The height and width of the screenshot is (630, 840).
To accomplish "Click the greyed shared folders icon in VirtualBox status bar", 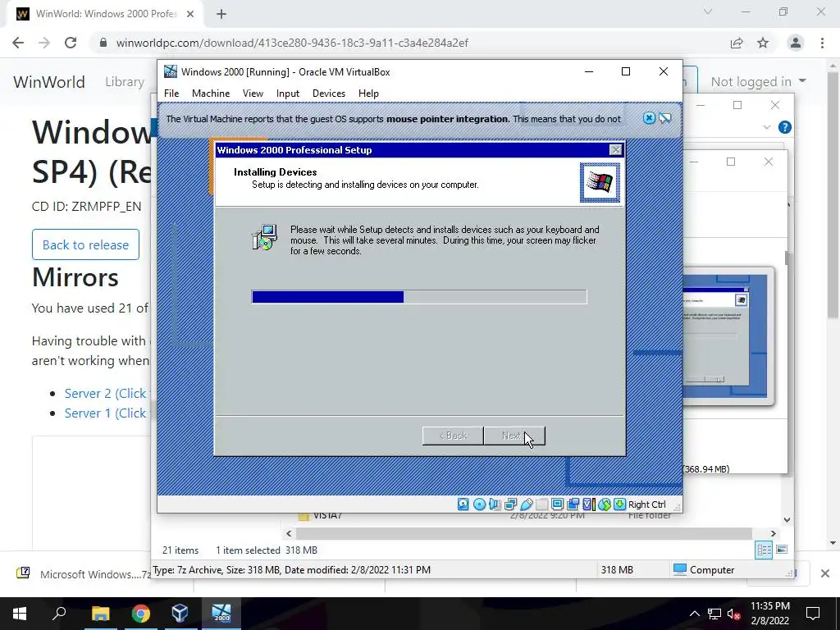I will [x=541, y=504].
